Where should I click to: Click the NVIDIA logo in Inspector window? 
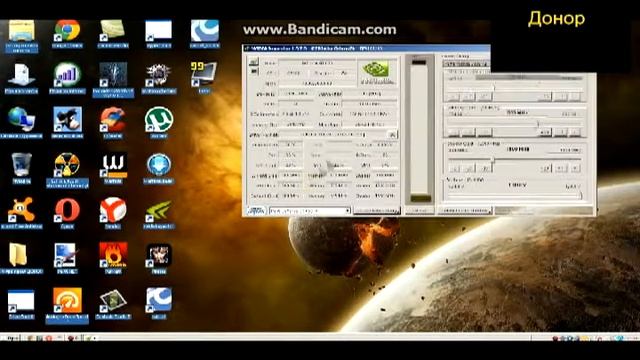[377, 72]
